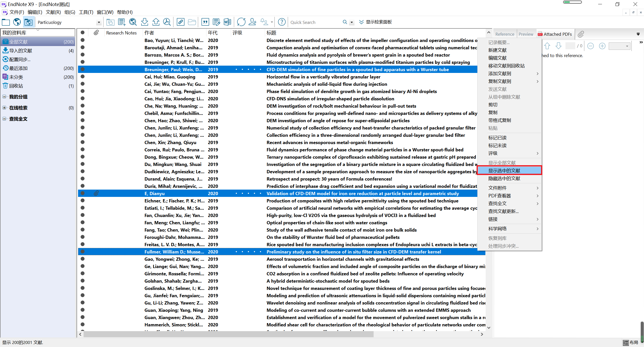The width and height of the screenshot is (644, 347).
Task: Choose 显示选中的文献 in context menu
Action: (509, 170)
